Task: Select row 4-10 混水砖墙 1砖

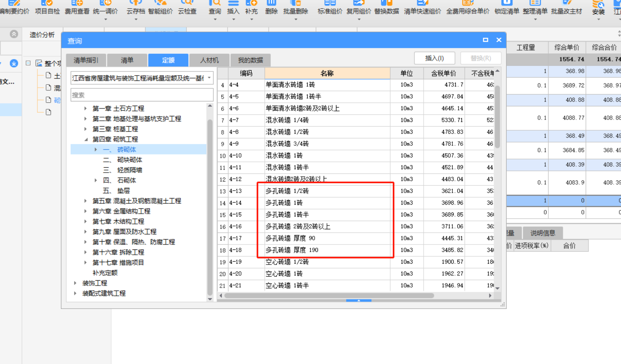Action: (356, 156)
